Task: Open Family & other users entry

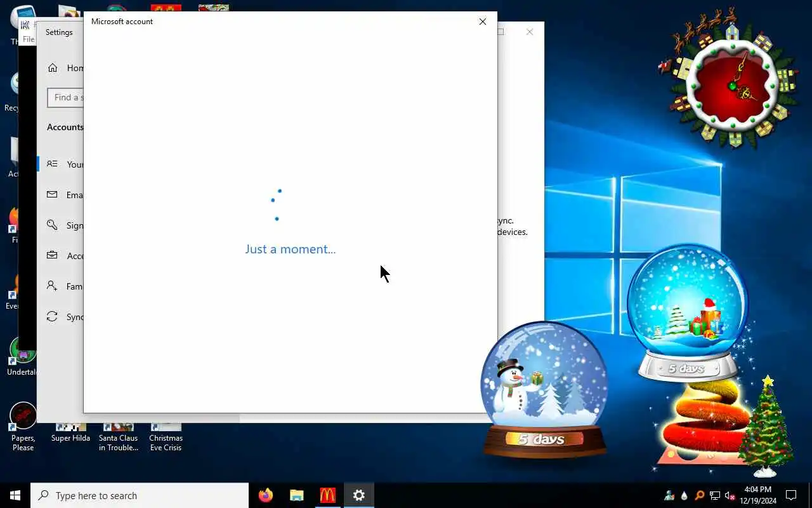Action: (x=61, y=286)
